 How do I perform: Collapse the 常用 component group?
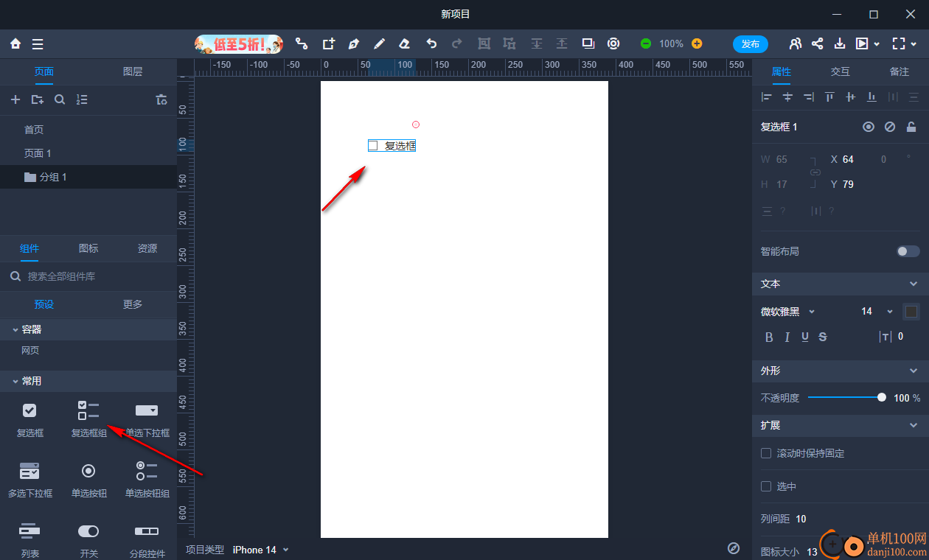pos(15,381)
